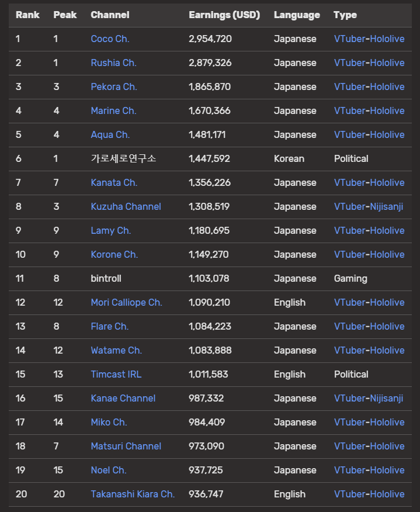The width and height of the screenshot is (420, 512).
Task: Select the bintroll channel name
Action: click(106, 279)
